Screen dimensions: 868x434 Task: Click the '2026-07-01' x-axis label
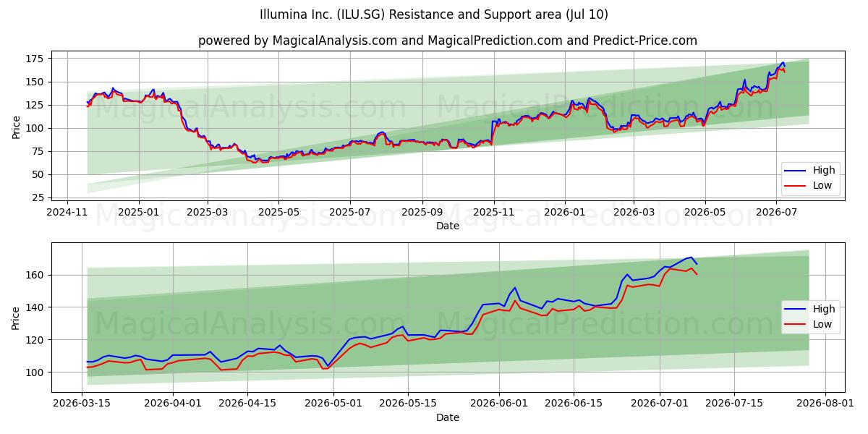coord(660,404)
